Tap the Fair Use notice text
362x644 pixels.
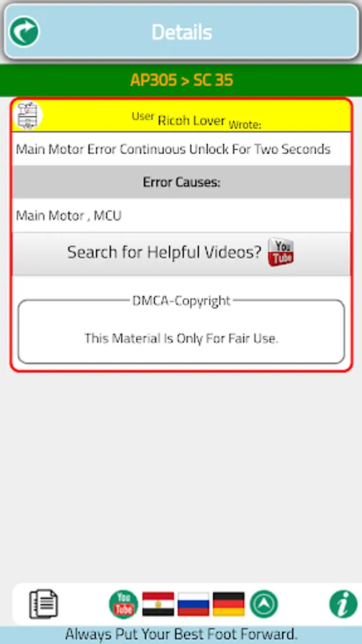(182, 339)
